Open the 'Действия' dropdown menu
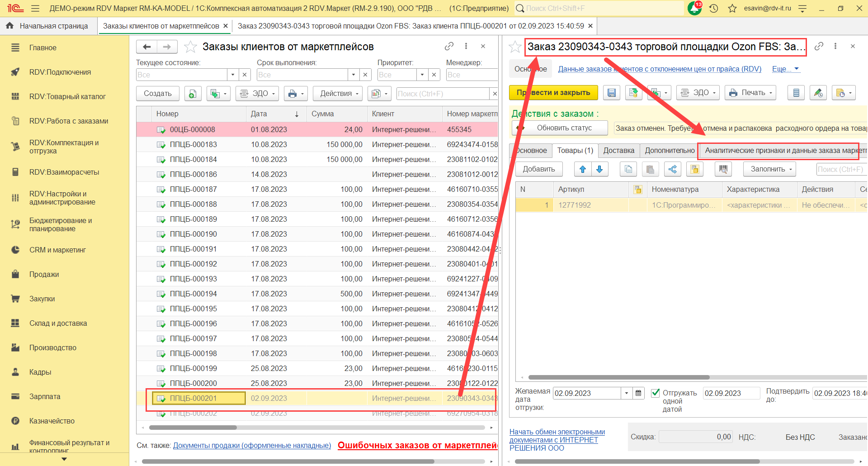 click(338, 94)
